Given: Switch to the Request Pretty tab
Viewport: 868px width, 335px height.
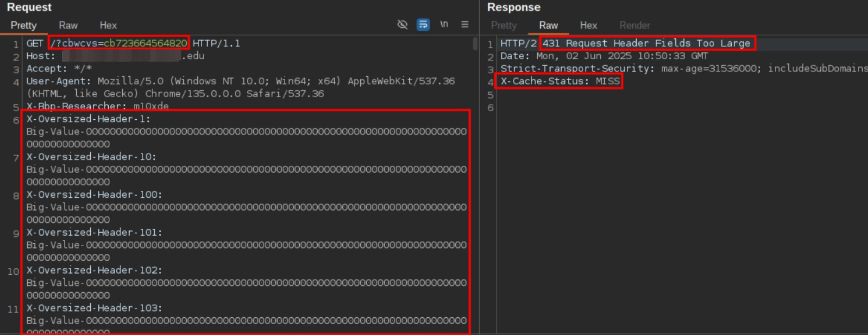Looking at the screenshot, I should [24, 25].
